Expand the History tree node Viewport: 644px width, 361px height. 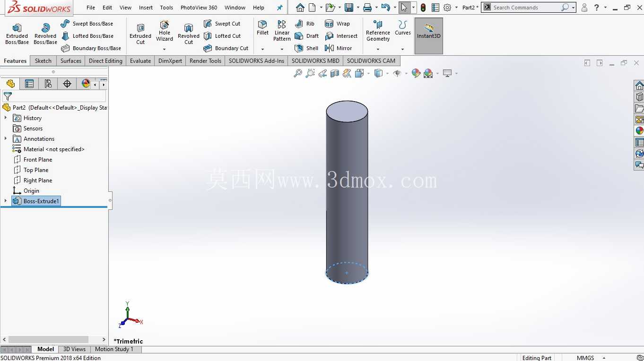(x=6, y=118)
